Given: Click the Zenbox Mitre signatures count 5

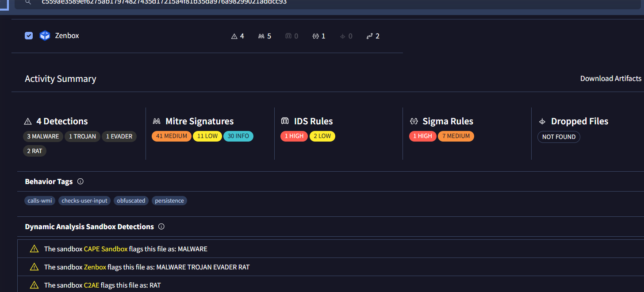Looking at the screenshot, I should pyautogui.click(x=264, y=36).
